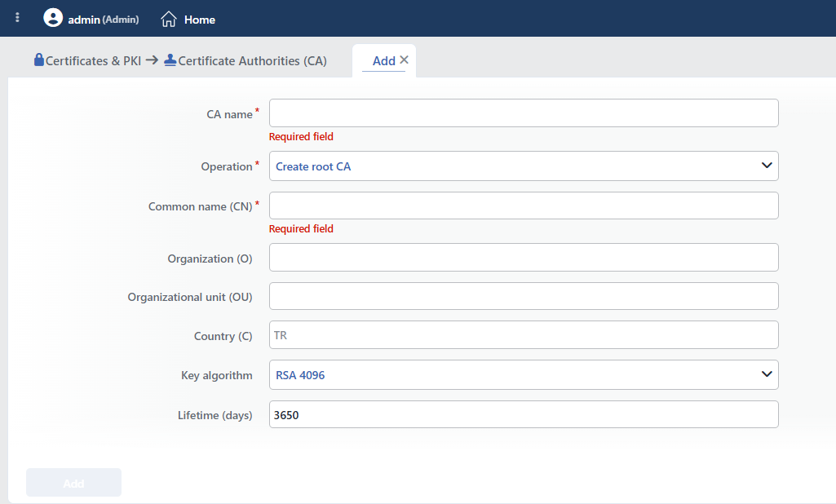Click the Certificate Authorities stamp icon

(170, 60)
